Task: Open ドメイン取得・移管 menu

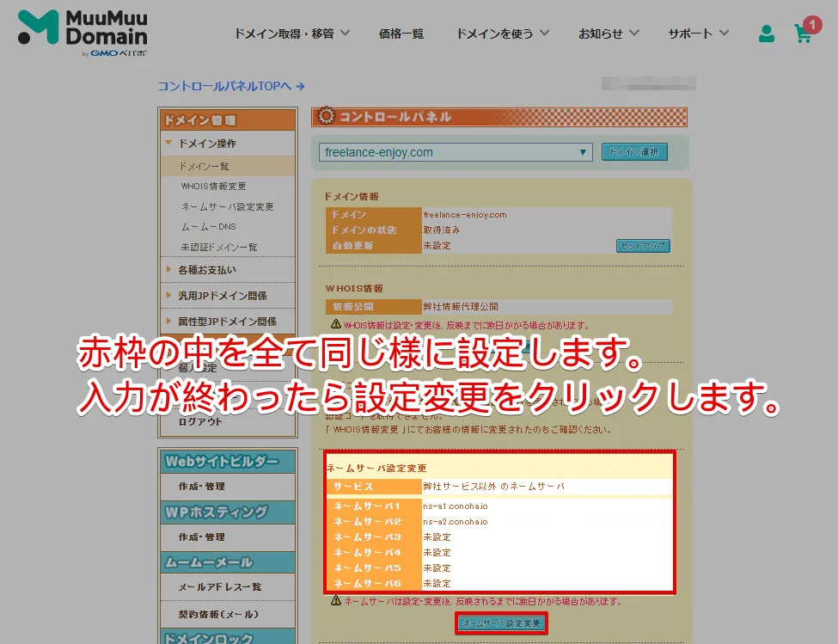Action: (284, 34)
